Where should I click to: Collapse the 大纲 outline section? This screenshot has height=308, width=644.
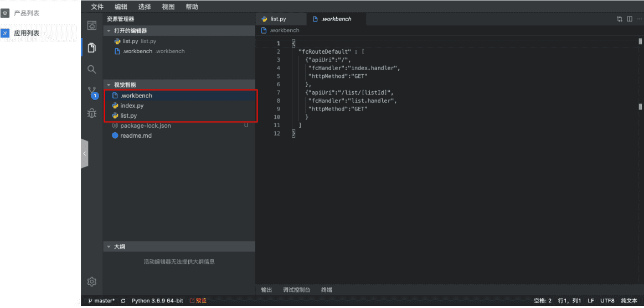pos(109,247)
